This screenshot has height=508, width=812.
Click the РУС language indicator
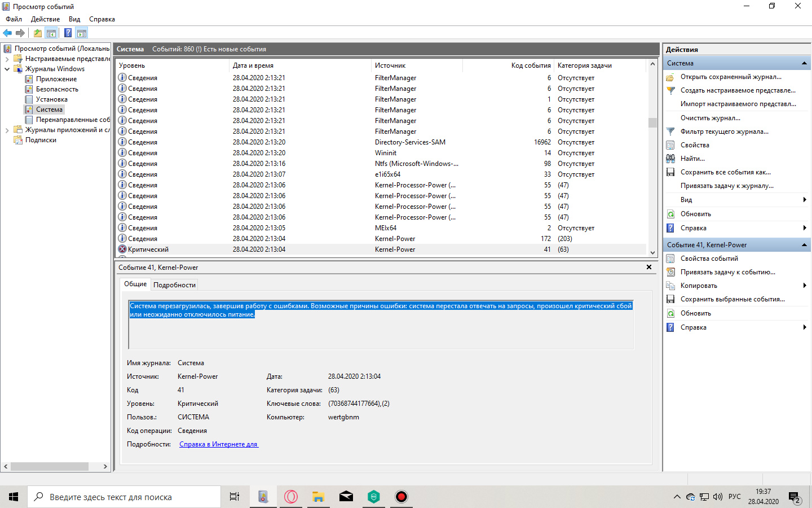point(735,497)
